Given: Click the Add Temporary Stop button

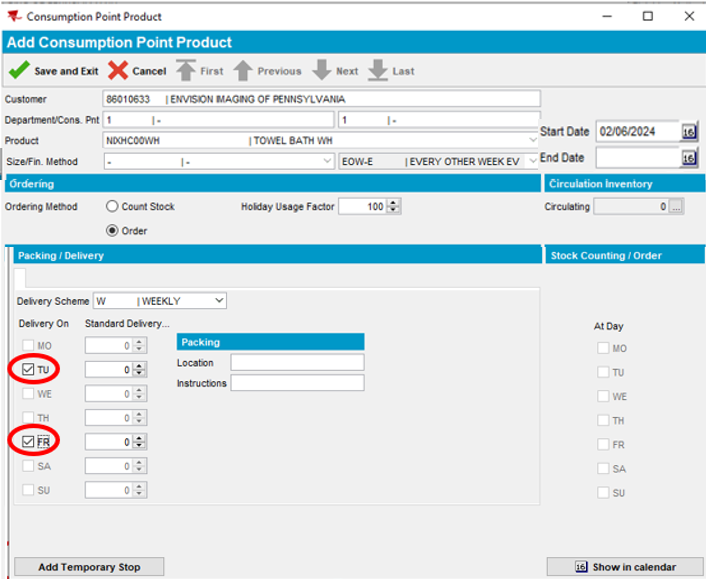Looking at the screenshot, I should (x=89, y=567).
